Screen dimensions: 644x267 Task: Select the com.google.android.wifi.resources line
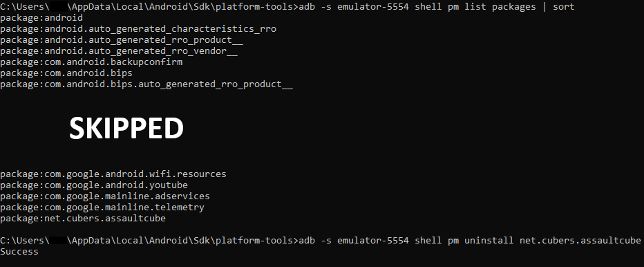click(x=113, y=174)
